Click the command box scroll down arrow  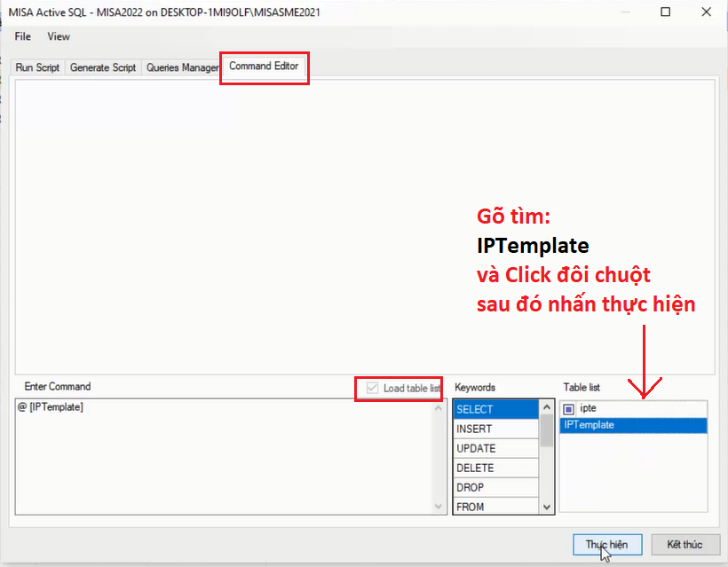pyautogui.click(x=439, y=506)
